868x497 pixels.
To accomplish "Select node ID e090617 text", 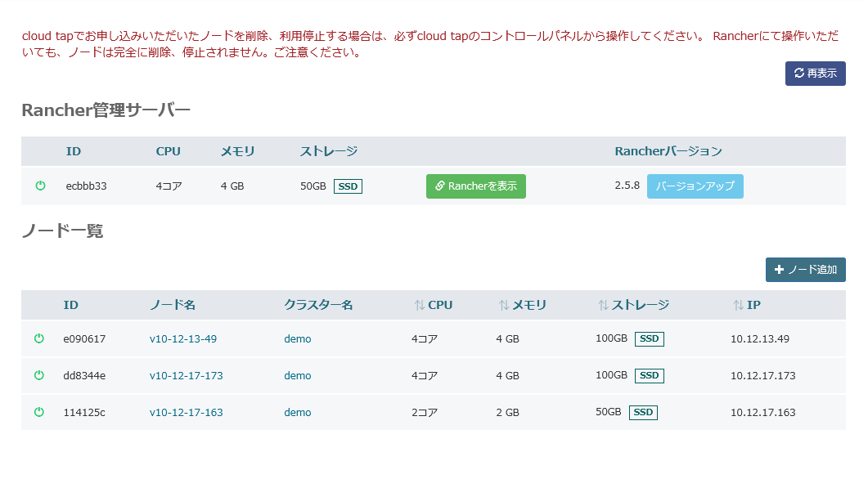I will click(84, 339).
